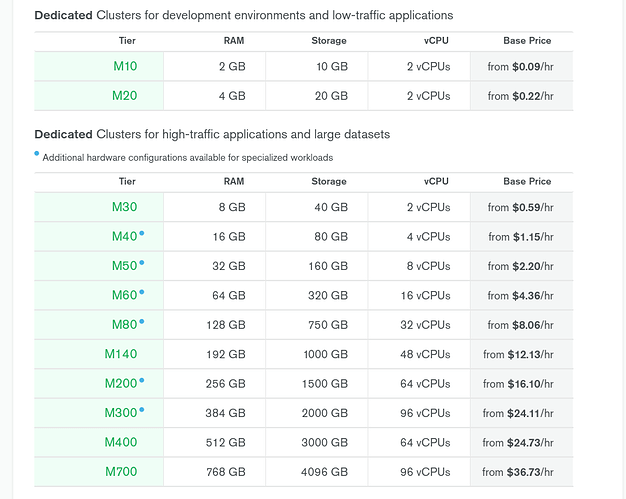
Task: Select the M400 cluster tier
Action: (121, 442)
